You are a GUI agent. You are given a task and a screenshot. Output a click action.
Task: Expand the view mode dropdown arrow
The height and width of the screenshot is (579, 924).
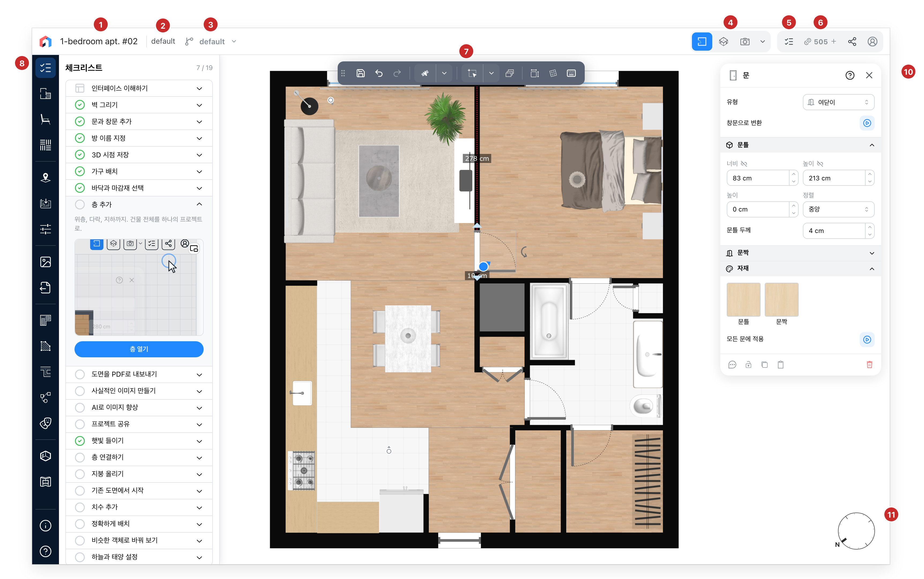coord(762,41)
